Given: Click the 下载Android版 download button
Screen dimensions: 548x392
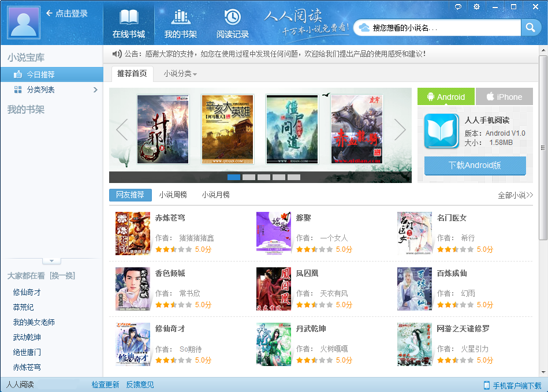Looking at the screenshot, I should (475, 166).
